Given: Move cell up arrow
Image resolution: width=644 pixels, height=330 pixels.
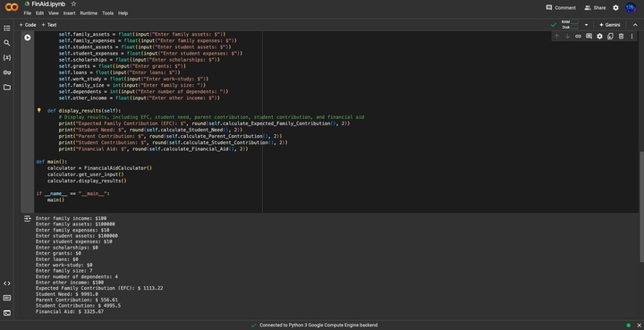Looking at the screenshot, I should coord(557,37).
